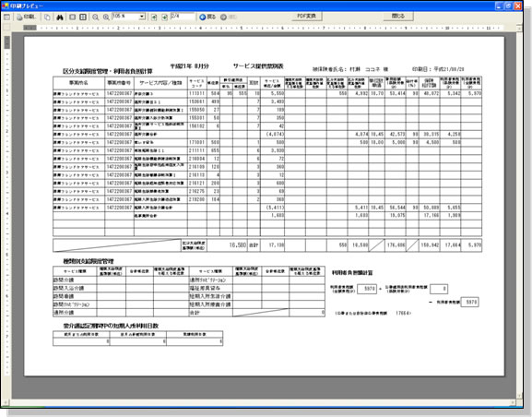Click the greyed forward navigation button
This screenshot has width=532, height=417.
coord(229,17)
